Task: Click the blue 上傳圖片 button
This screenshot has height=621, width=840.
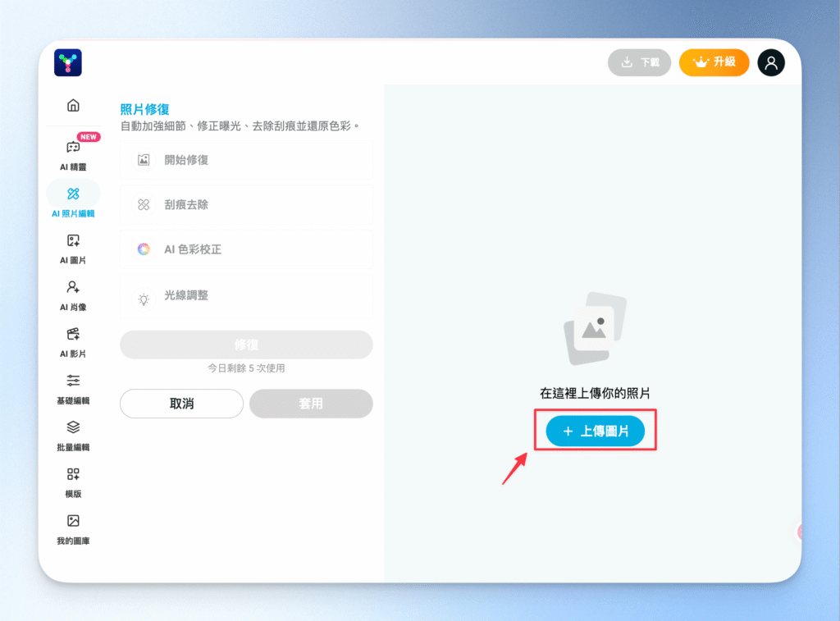Action: pyautogui.click(x=596, y=431)
